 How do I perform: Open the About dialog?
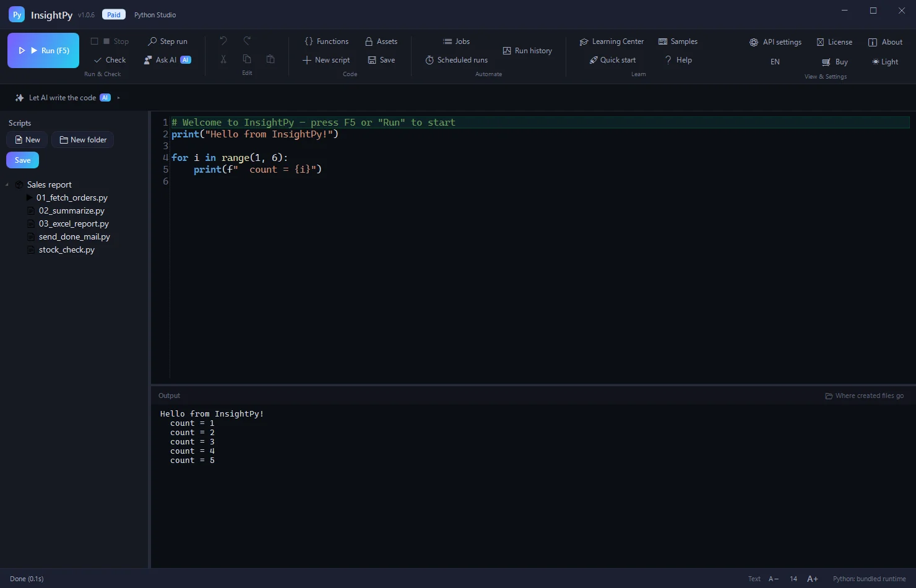[885, 42]
